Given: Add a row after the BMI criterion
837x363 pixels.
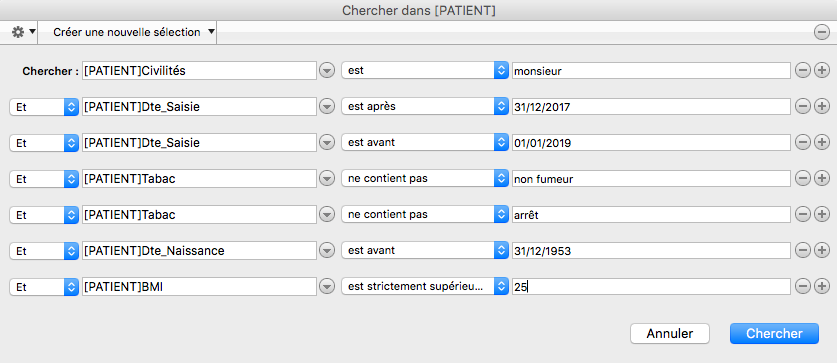Looking at the screenshot, I should (821, 287).
